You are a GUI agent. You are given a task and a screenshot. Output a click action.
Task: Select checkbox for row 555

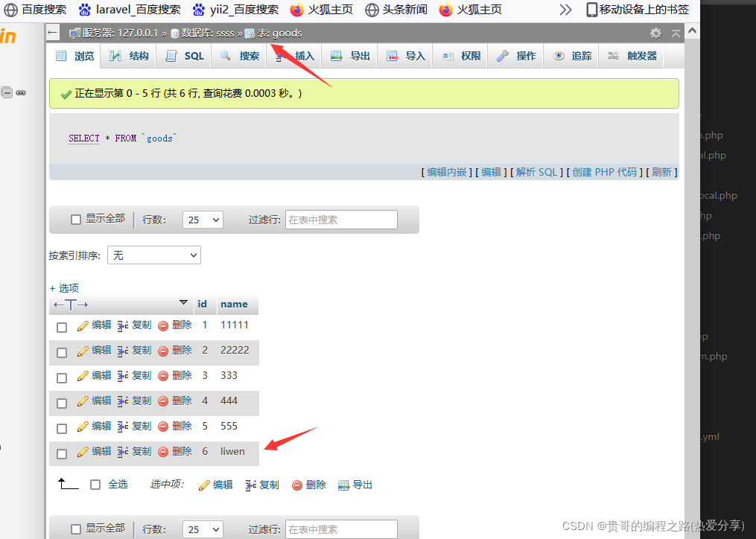[62, 429]
